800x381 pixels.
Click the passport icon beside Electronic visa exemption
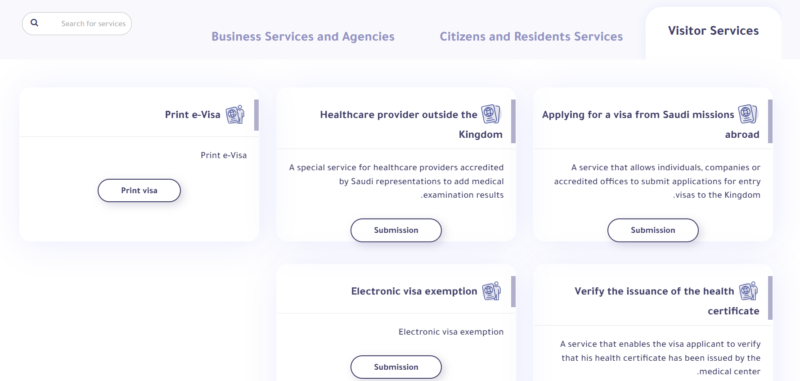[492, 291]
